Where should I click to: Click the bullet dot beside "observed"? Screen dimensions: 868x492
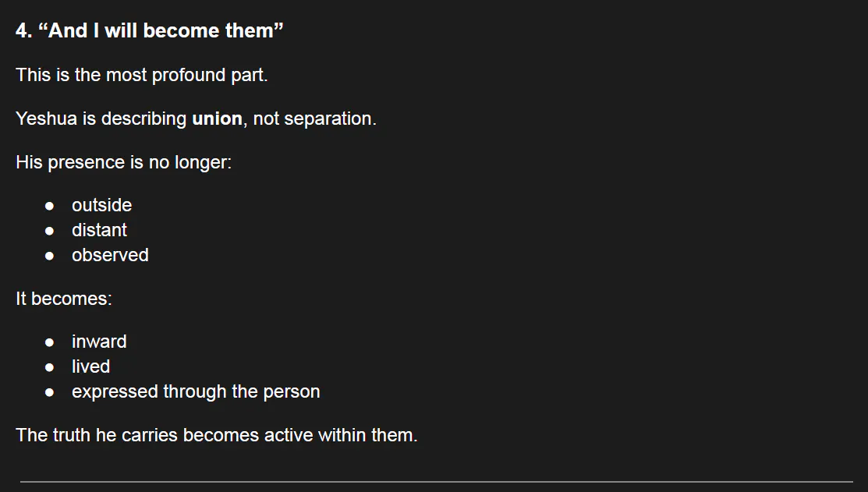50,257
